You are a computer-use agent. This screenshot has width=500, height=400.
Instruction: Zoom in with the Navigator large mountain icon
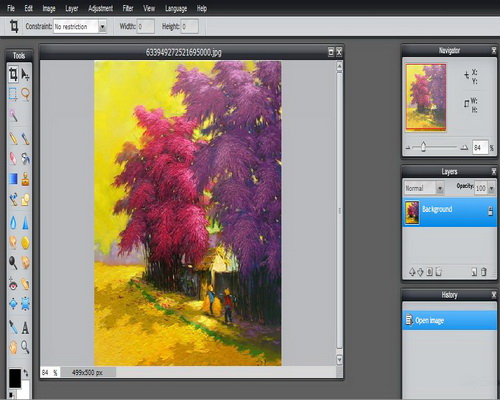[464, 147]
